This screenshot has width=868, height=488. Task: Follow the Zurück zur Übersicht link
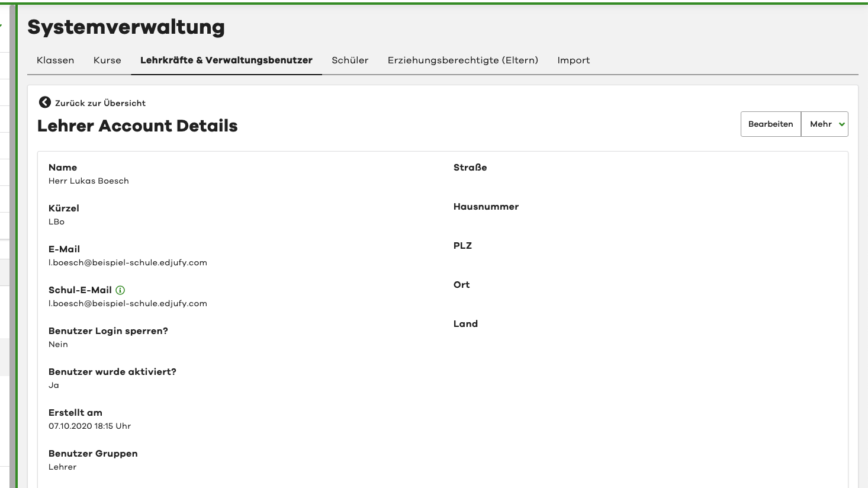pyautogui.click(x=100, y=103)
